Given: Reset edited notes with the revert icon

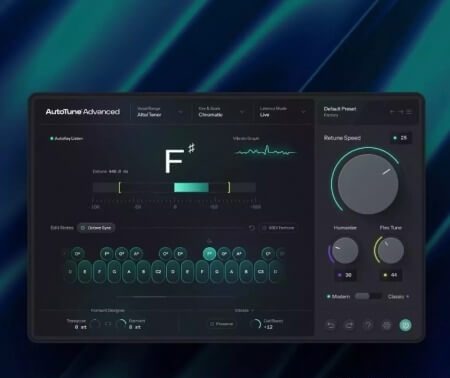Looking at the screenshot, I should click(x=252, y=228).
